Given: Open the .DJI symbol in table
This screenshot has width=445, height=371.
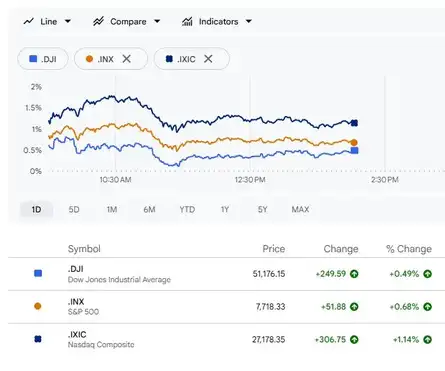Looking at the screenshot, I should [x=76, y=269].
